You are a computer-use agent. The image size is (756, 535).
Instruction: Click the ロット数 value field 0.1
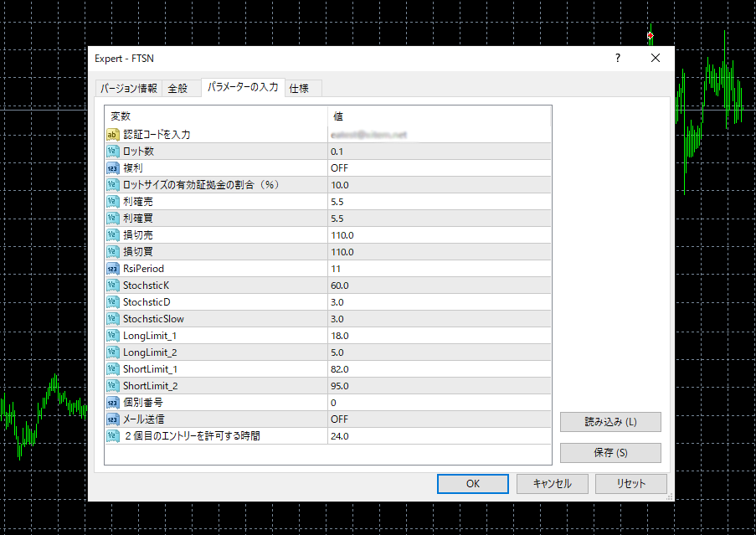439,152
